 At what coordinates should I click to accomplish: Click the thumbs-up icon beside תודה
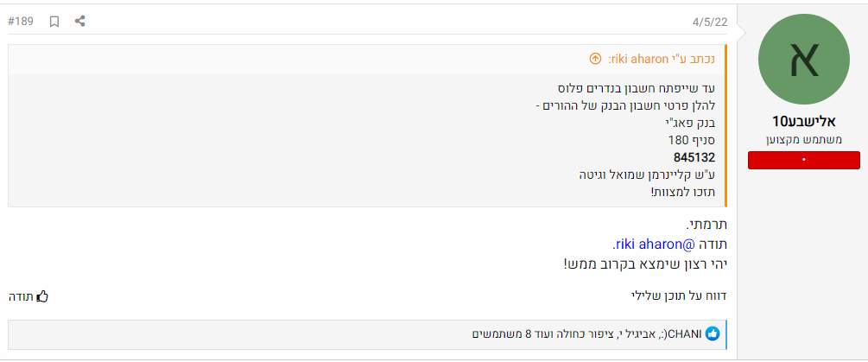42,296
